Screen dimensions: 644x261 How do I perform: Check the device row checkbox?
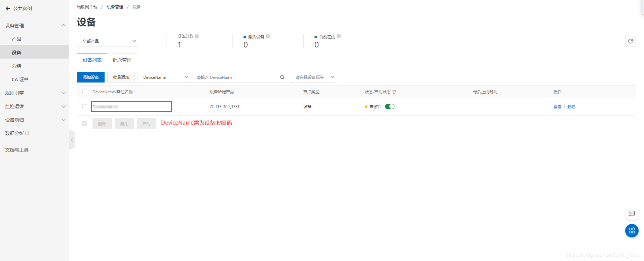pyautogui.click(x=85, y=107)
